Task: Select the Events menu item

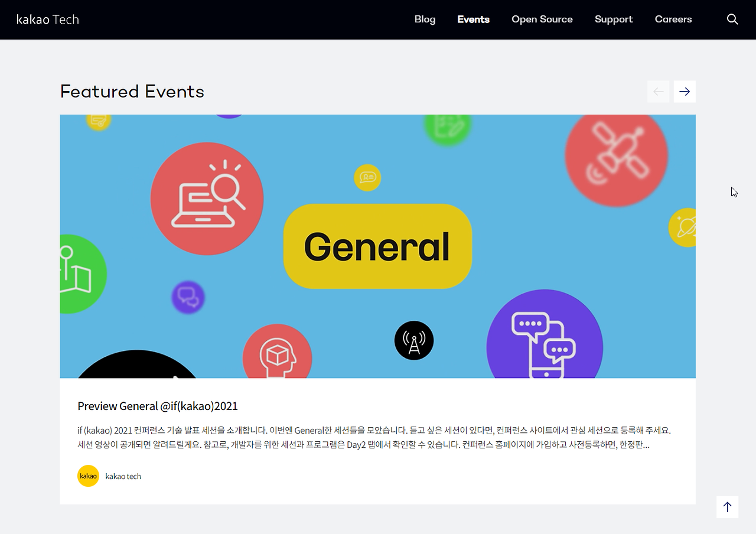Action: point(473,19)
